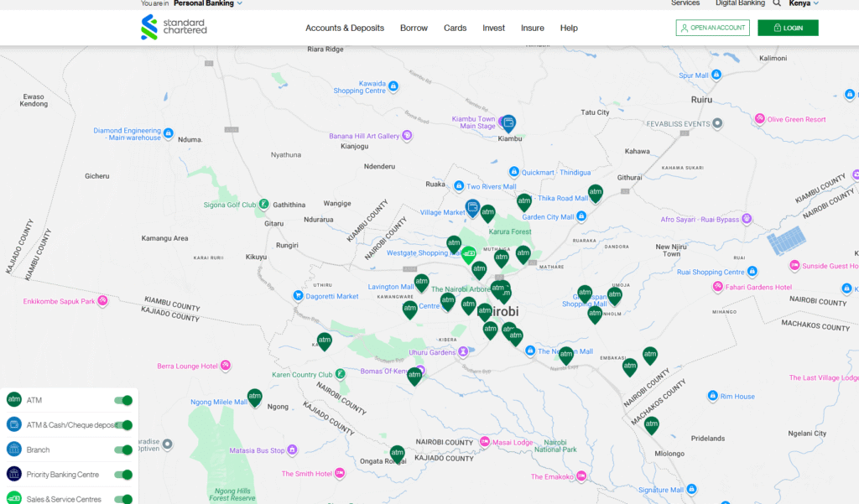Click the Gicheru place label
The height and width of the screenshot is (504, 859).
coord(97,176)
